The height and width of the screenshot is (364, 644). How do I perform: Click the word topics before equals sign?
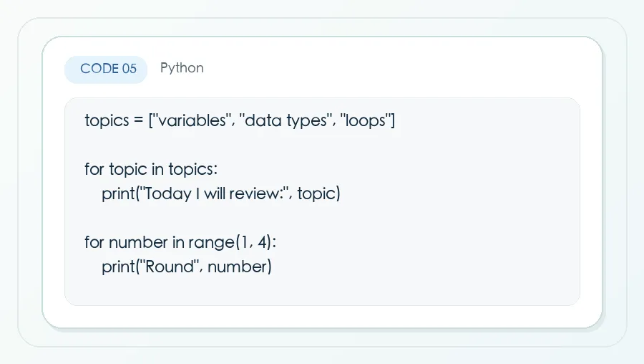pos(107,120)
